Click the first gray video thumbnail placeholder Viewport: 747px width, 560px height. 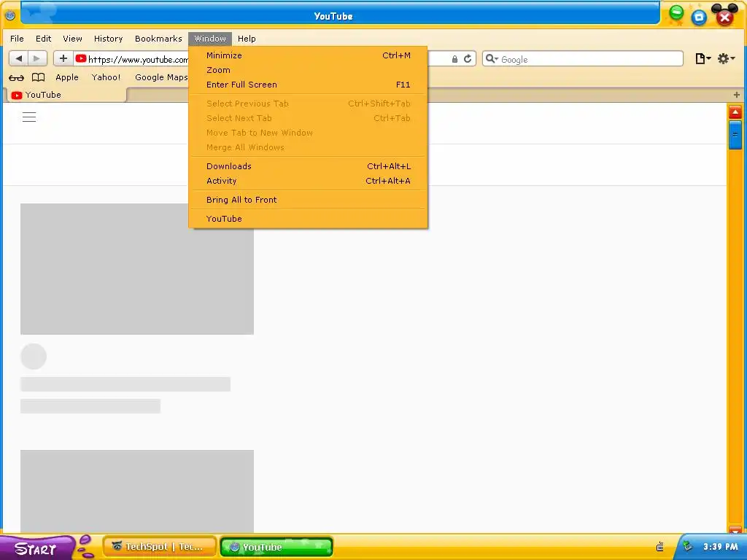click(137, 269)
